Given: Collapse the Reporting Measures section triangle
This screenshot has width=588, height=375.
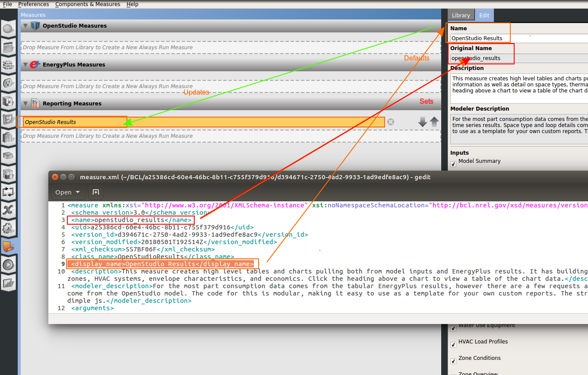Looking at the screenshot, I should point(25,104).
